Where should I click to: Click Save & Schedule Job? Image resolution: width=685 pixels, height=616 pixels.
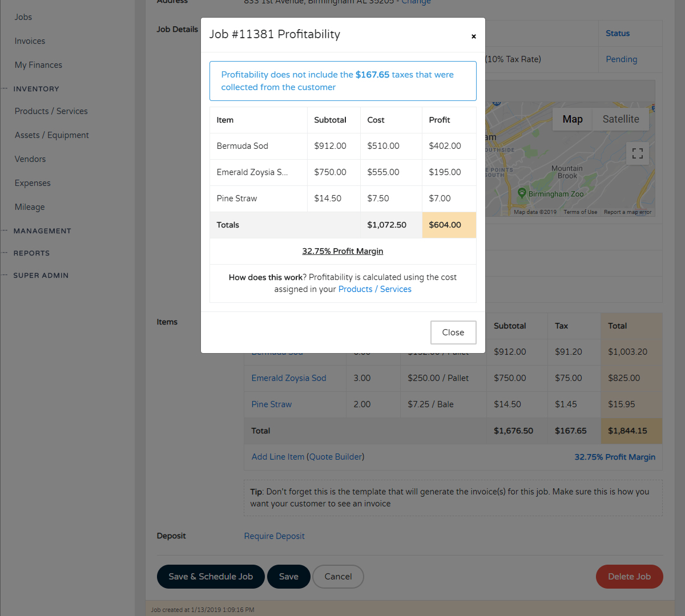click(211, 577)
